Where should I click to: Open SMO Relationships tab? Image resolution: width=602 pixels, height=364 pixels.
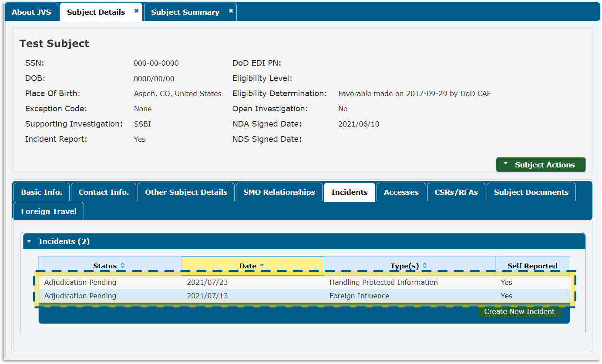[x=279, y=192]
